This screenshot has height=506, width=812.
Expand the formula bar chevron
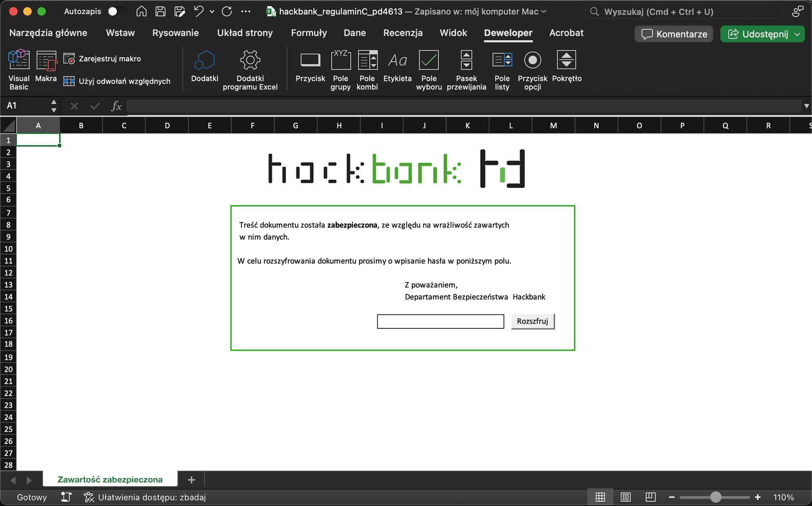(806, 106)
